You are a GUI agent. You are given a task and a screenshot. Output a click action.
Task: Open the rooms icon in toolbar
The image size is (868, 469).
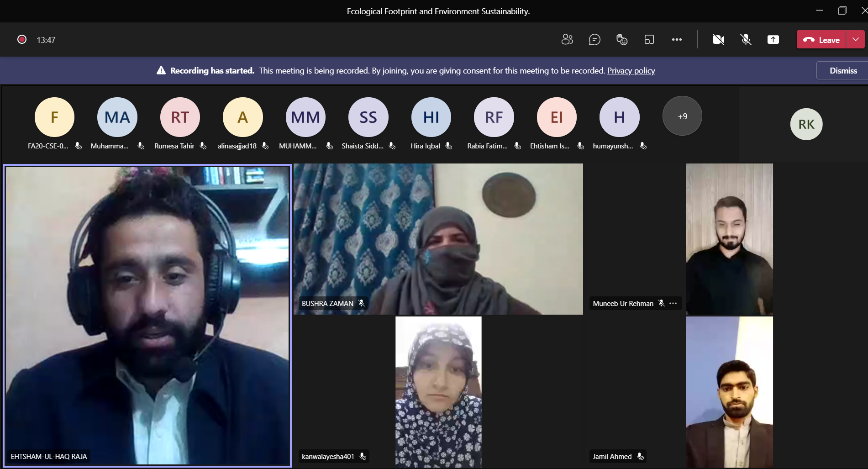click(649, 40)
